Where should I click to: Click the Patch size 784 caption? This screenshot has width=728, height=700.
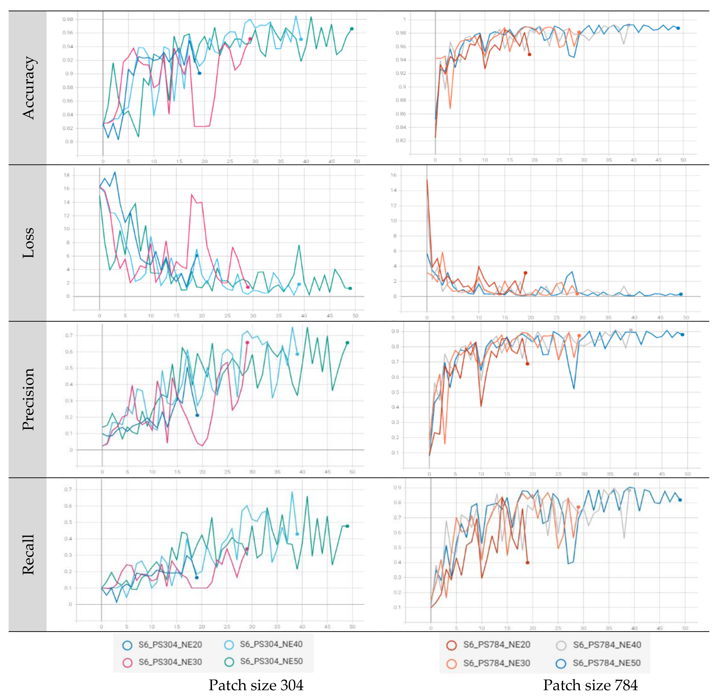click(x=590, y=685)
